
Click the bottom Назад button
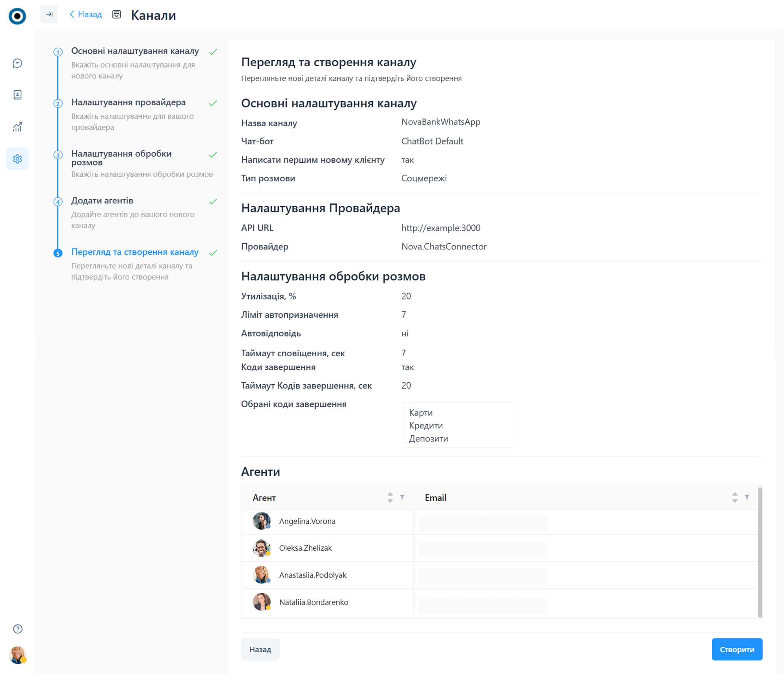pyautogui.click(x=260, y=649)
